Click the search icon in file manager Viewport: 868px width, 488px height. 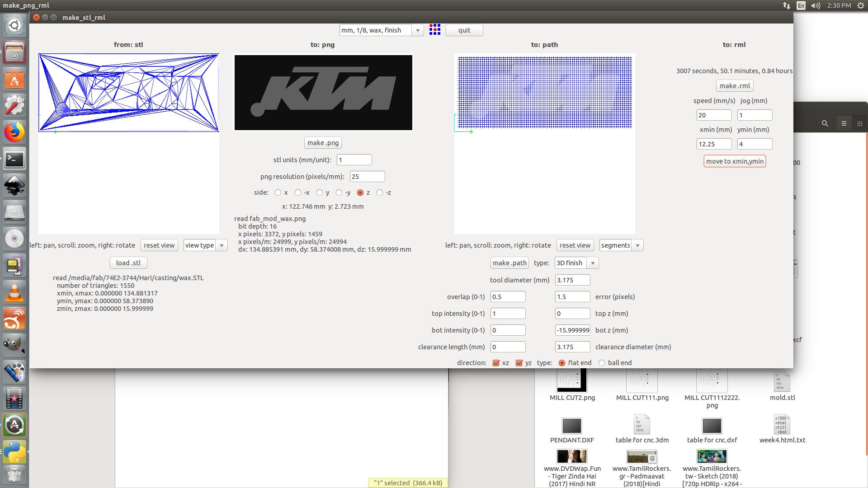825,123
